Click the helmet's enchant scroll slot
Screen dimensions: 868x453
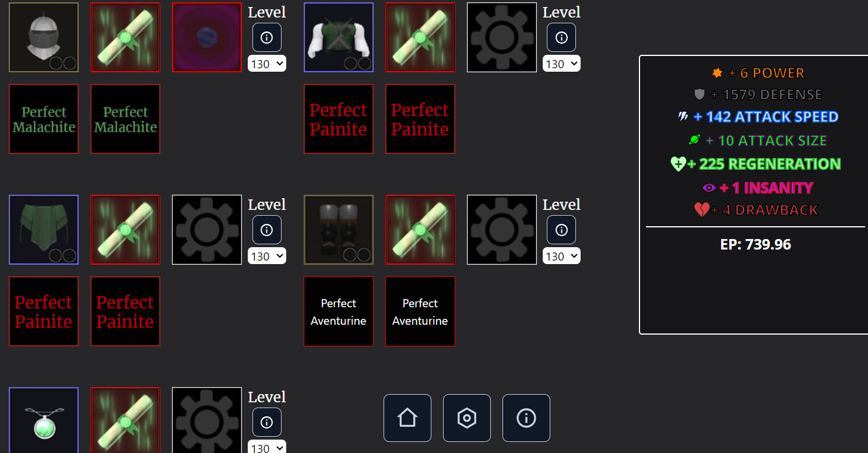click(125, 37)
